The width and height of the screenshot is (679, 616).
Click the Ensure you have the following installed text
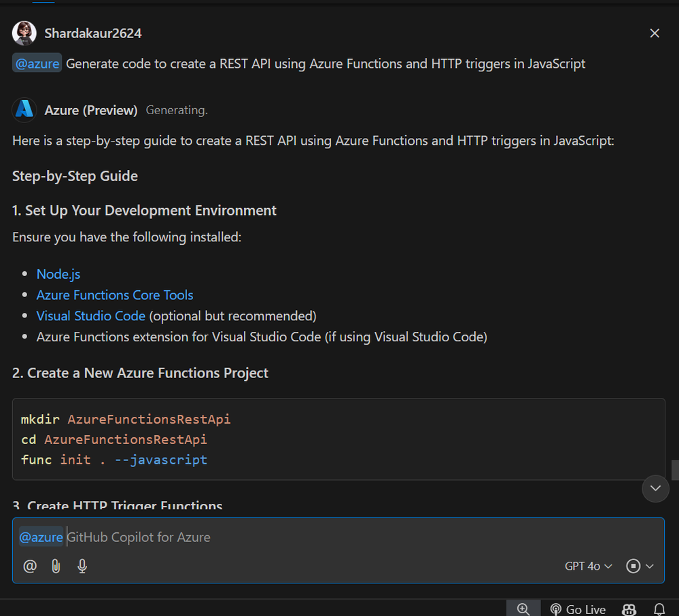[x=127, y=237]
